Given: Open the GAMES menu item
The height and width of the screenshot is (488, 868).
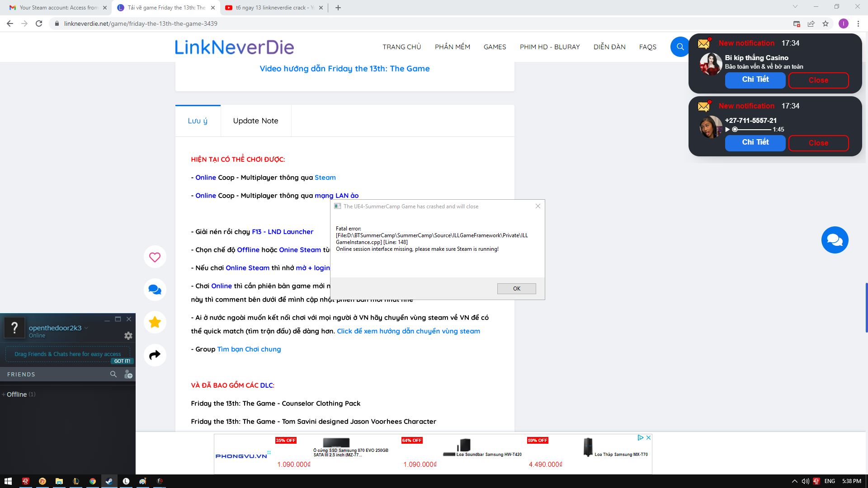Looking at the screenshot, I should [x=495, y=47].
